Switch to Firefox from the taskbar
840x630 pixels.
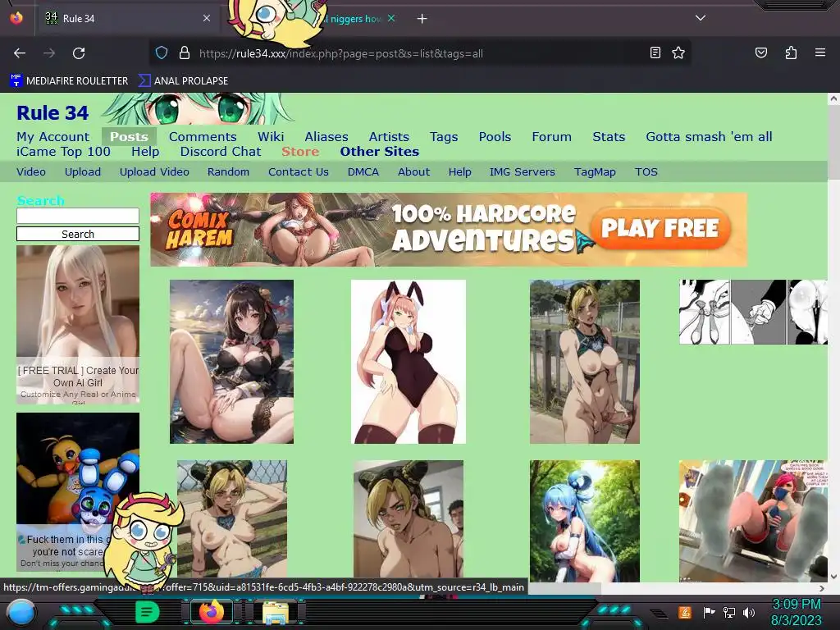coord(212,612)
